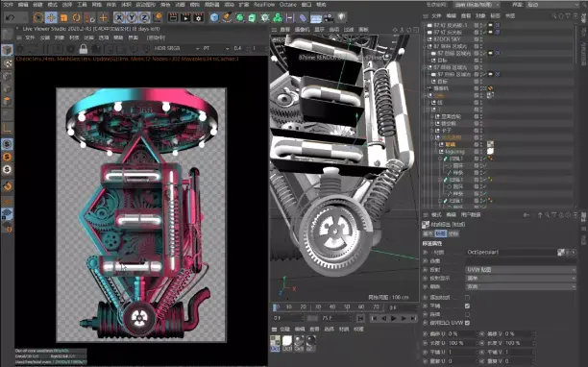Open the RealFlow menu
The image size is (588, 367).
[x=264, y=5]
